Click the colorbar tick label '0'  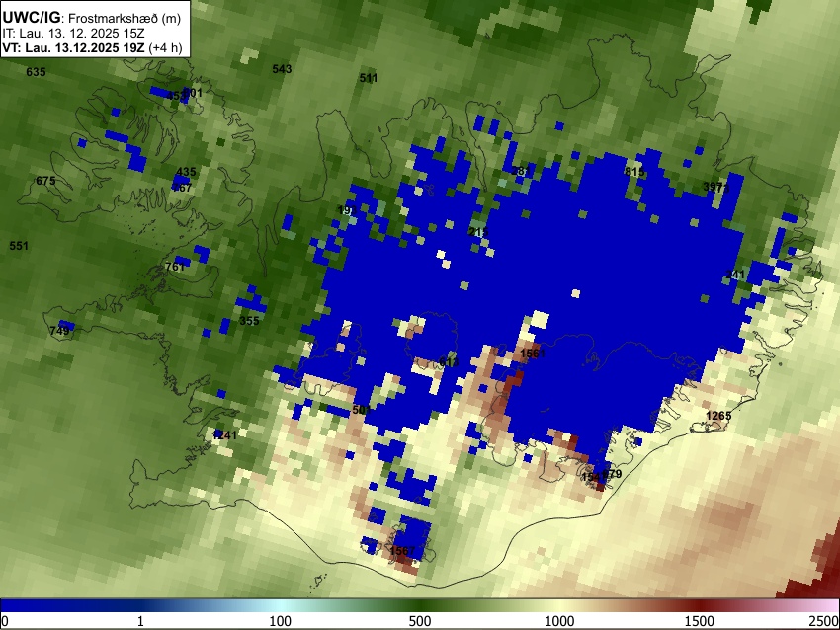(5, 621)
